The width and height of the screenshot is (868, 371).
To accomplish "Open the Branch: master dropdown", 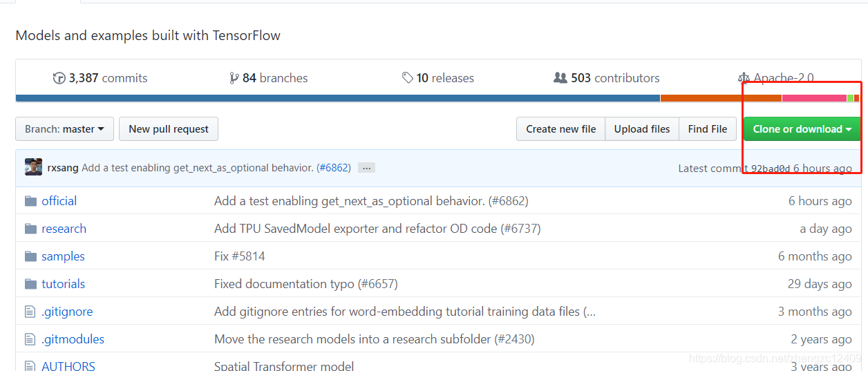I will pos(64,129).
